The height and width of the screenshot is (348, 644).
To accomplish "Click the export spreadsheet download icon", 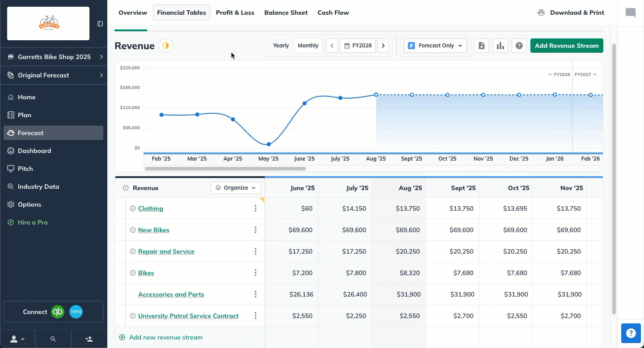I will click(482, 46).
